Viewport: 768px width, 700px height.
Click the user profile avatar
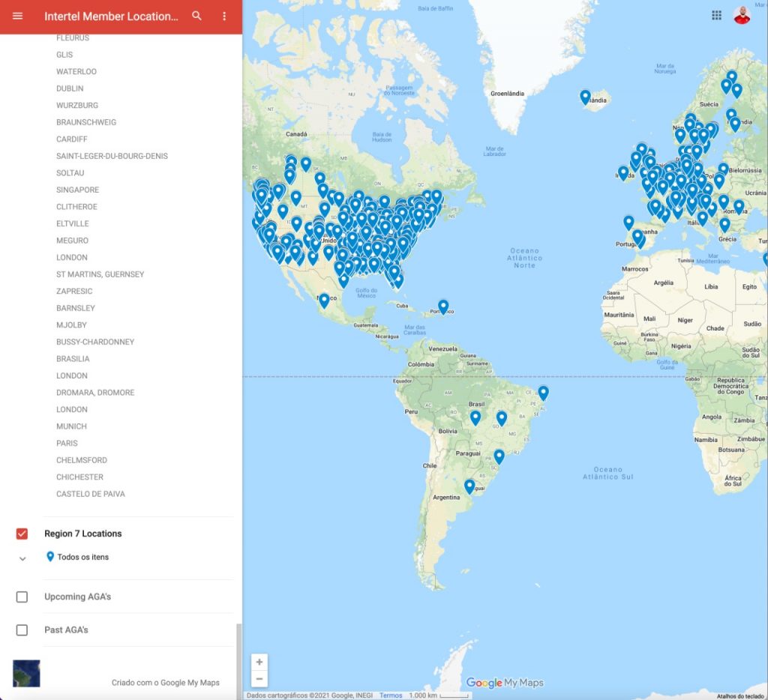(x=742, y=16)
